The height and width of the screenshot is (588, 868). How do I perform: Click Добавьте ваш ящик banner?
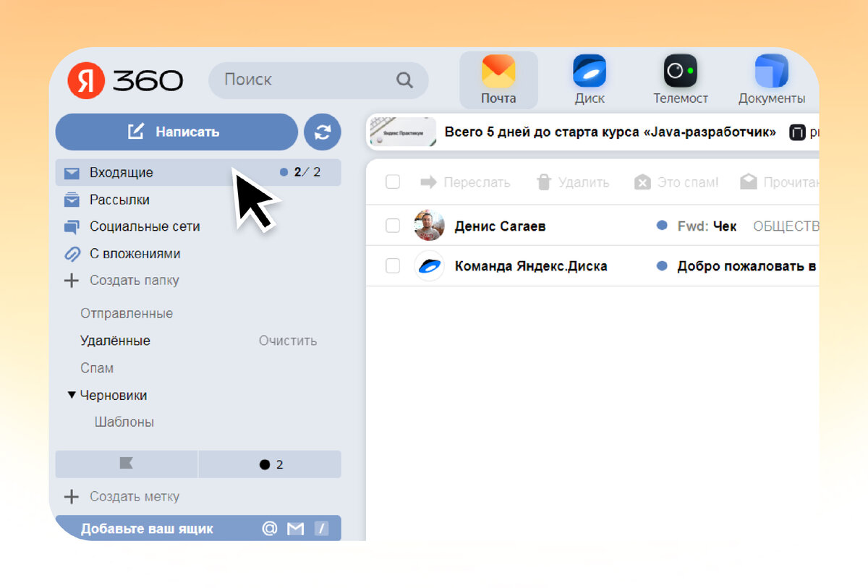[x=198, y=528]
